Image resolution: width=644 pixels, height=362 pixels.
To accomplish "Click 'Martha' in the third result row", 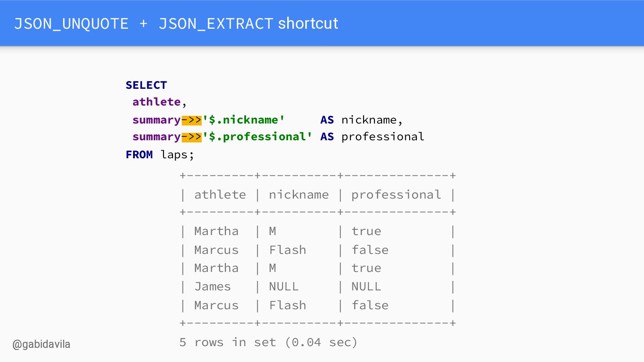I will [x=216, y=268].
